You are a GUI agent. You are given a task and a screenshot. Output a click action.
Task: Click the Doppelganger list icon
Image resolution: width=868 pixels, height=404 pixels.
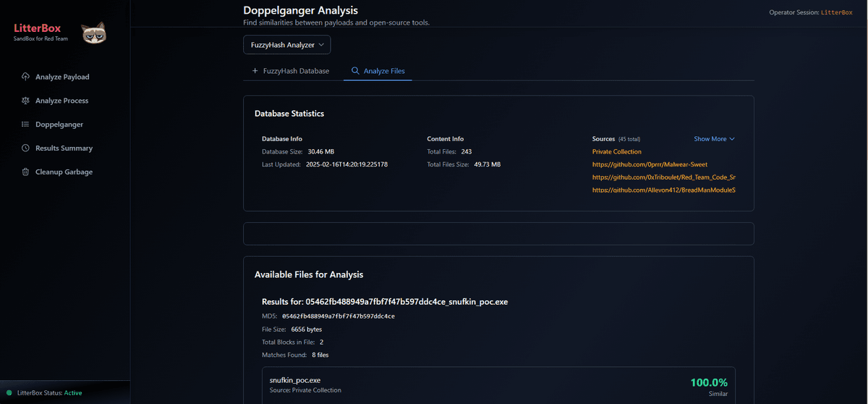pos(26,125)
